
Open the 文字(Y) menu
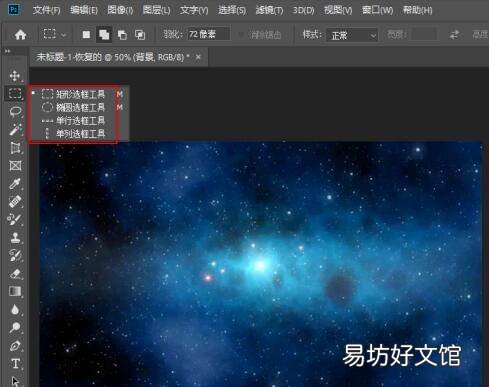(x=194, y=10)
